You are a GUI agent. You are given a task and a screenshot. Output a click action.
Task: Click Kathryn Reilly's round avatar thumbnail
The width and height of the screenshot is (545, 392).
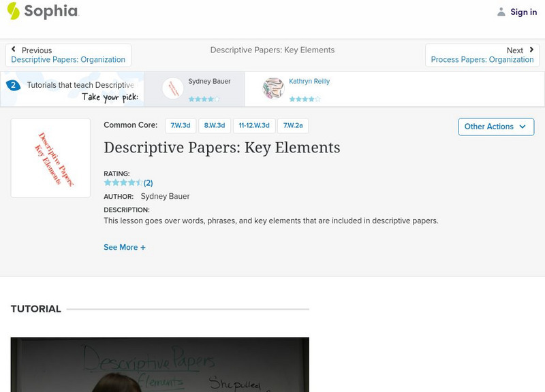click(273, 88)
